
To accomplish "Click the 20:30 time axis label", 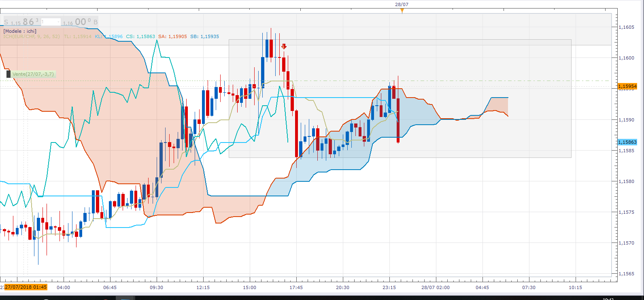I will [x=342, y=287].
